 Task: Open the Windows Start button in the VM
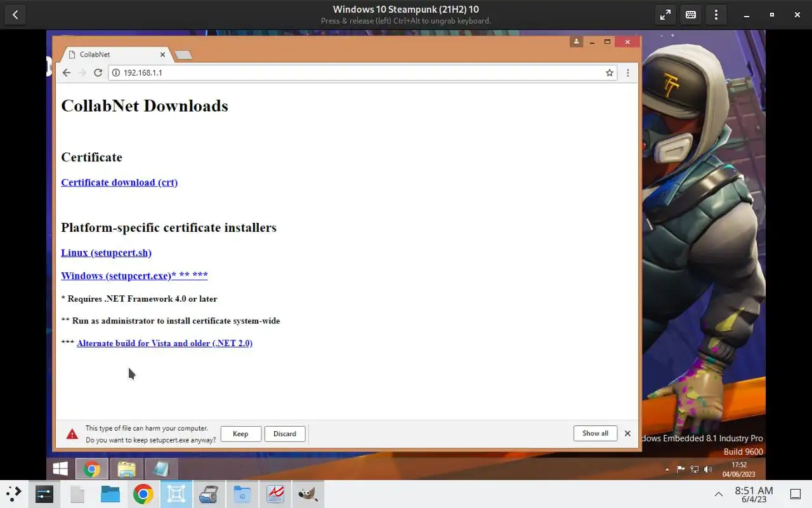click(x=60, y=469)
